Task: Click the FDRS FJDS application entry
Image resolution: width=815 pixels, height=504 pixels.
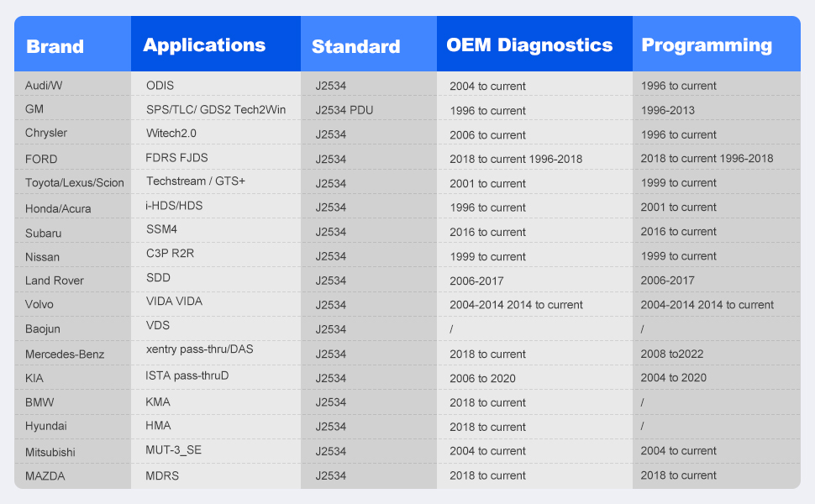Action: pyautogui.click(x=176, y=157)
